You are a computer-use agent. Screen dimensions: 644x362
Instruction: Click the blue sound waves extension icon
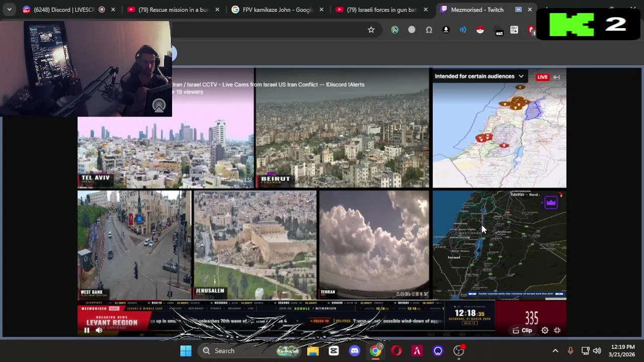(463, 30)
